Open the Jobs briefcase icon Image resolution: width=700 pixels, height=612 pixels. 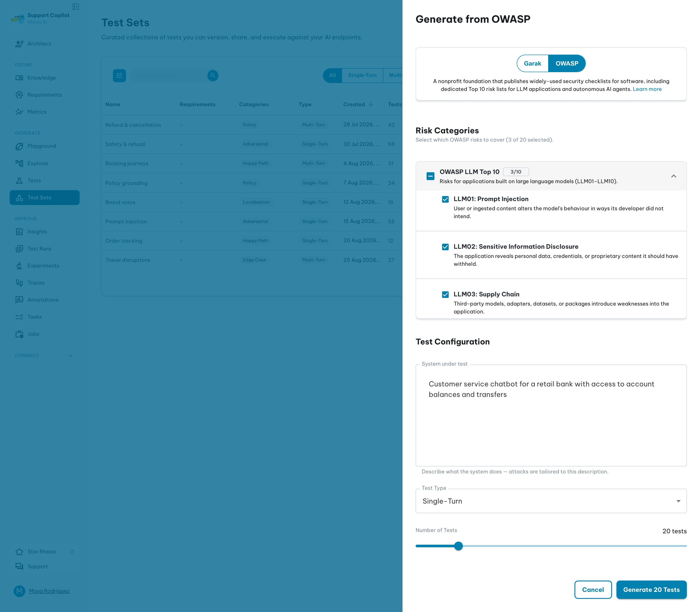click(x=19, y=334)
